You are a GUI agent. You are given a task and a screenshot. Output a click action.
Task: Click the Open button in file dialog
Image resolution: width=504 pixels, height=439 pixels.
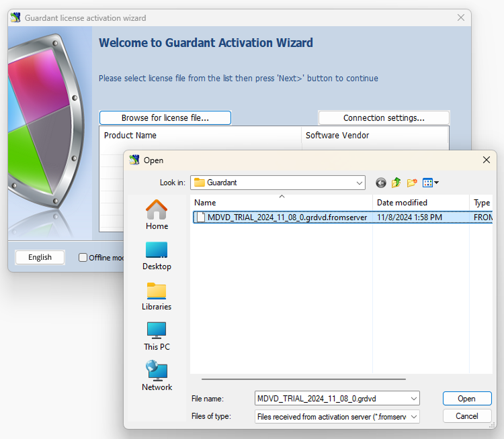[467, 399]
